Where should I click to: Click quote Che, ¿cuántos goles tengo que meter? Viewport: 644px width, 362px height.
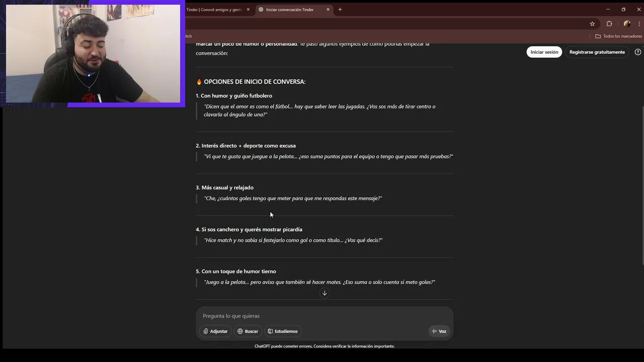pyautogui.click(x=293, y=198)
